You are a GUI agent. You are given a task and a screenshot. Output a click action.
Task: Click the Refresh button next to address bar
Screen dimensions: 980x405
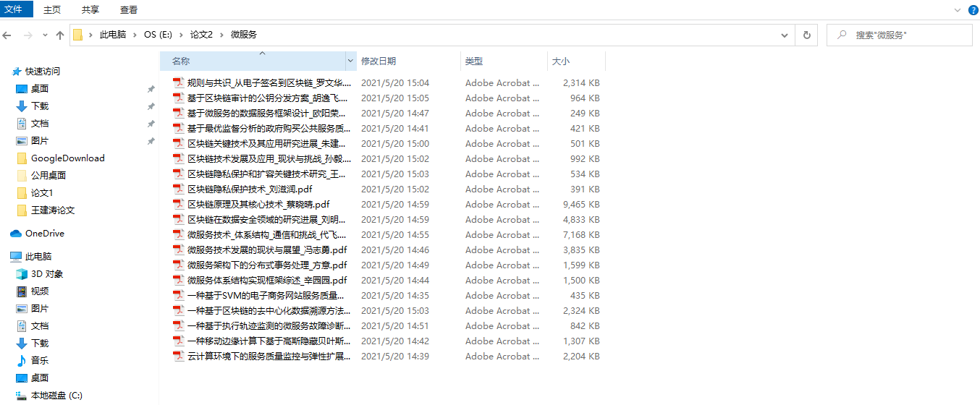(806, 35)
